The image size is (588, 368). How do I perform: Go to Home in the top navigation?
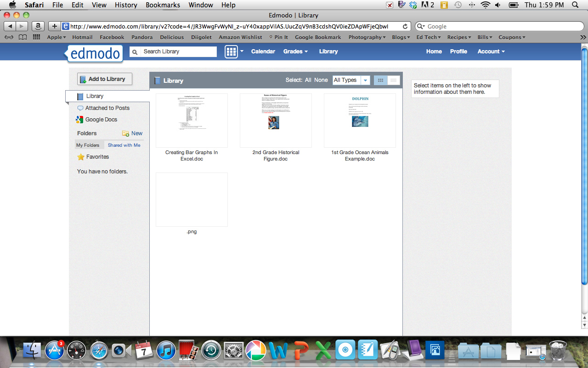pyautogui.click(x=434, y=52)
